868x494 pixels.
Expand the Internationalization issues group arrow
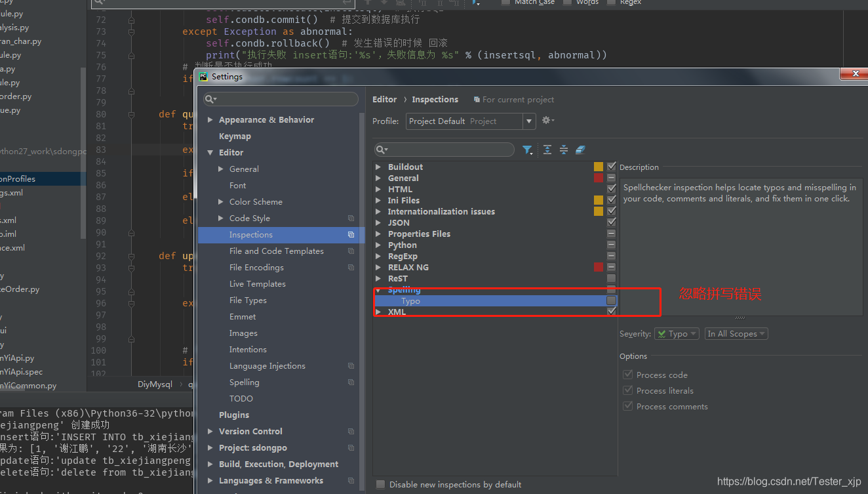[378, 211]
